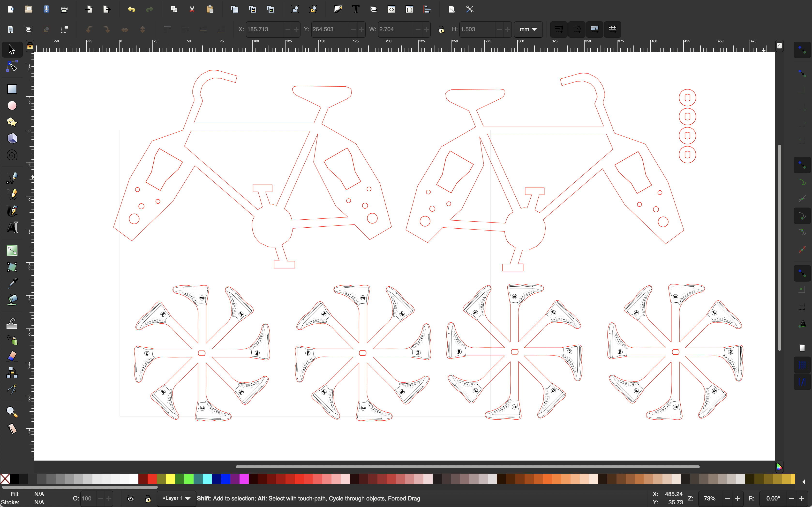The height and width of the screenshot is (507, 812).
Task: Zoom in using the plus button
Action: click(x=738, y=499)
